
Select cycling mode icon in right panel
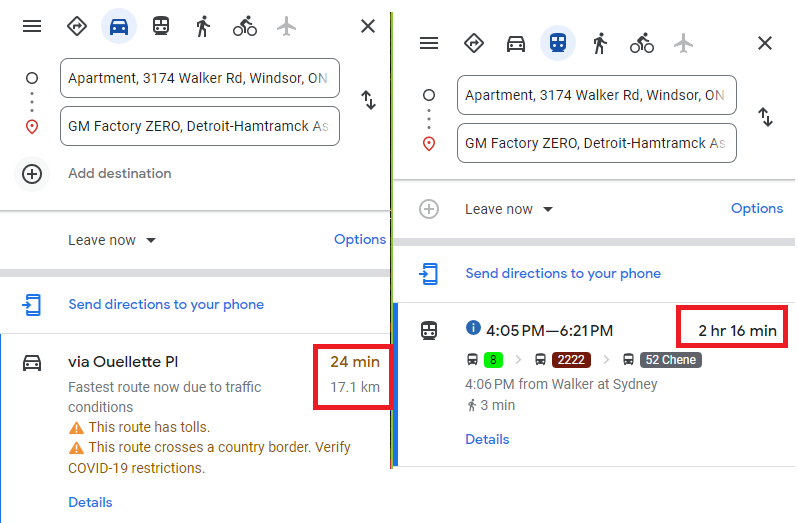(x=642, y=43)
